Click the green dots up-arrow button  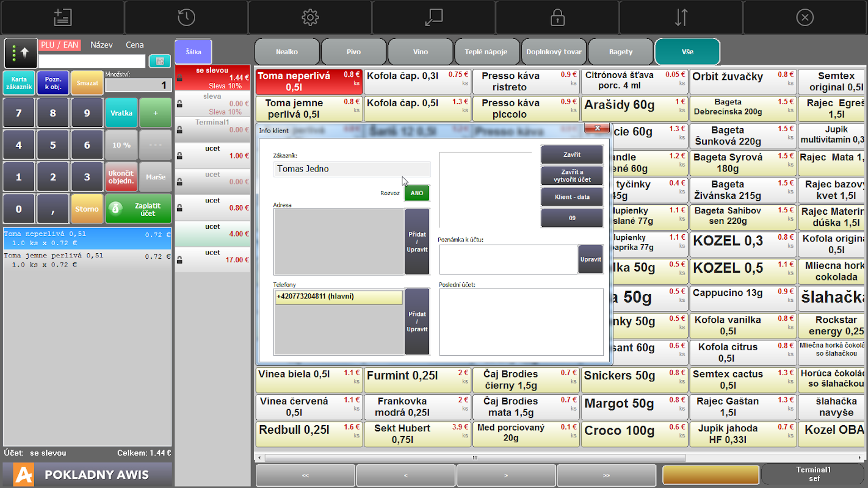(21, 53)
